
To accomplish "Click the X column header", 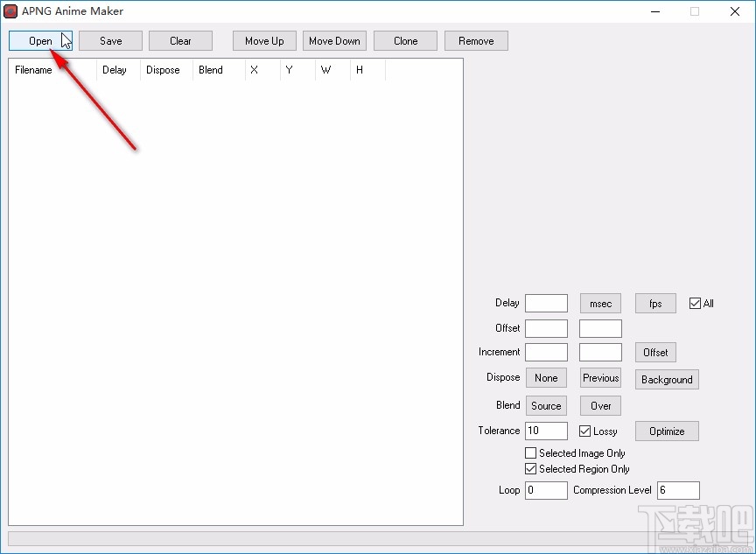I will point(262,70).
